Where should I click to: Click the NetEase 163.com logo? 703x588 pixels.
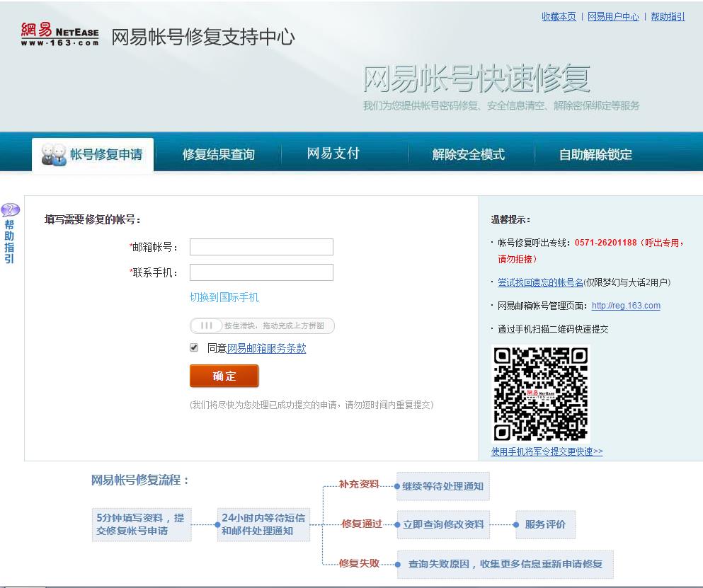(x=59, y=34)
